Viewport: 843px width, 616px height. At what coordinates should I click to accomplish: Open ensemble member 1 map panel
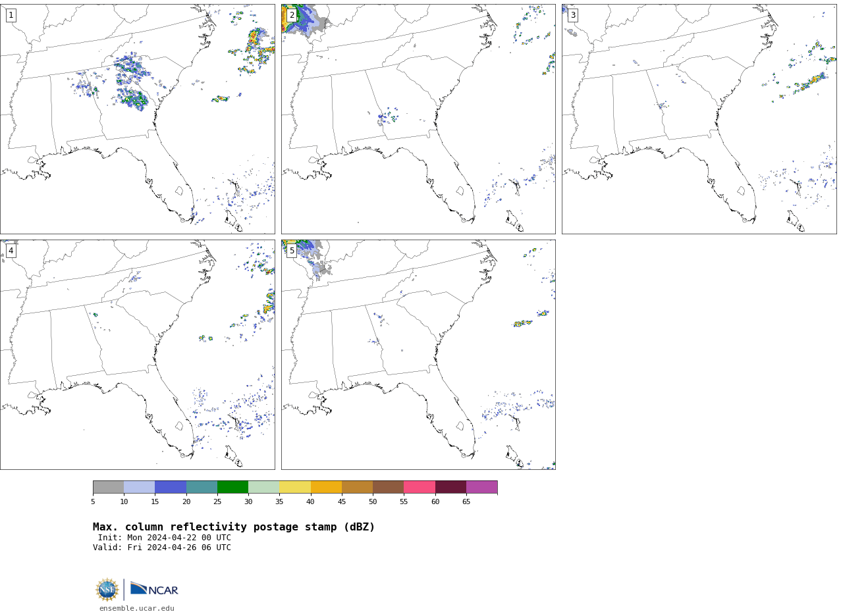click(x=138, y=119)
